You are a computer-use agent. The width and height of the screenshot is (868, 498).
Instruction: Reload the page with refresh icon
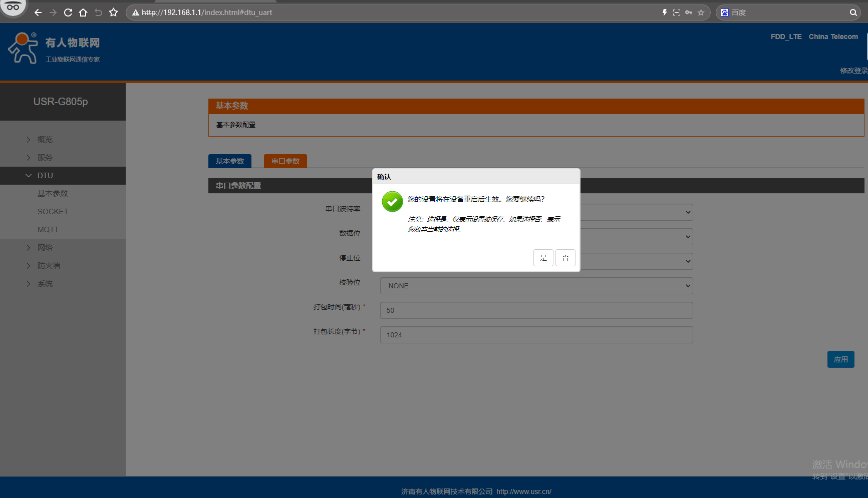coord(68,13)
